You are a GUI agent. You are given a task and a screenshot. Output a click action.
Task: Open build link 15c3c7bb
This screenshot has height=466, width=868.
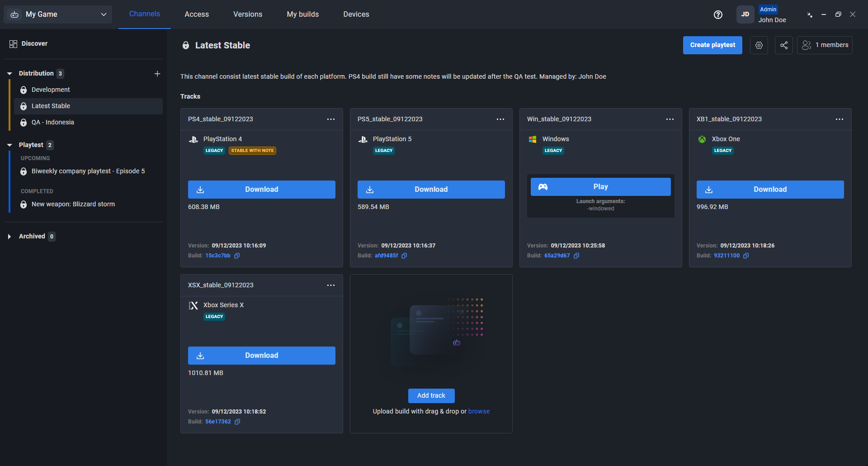(218, 256)
